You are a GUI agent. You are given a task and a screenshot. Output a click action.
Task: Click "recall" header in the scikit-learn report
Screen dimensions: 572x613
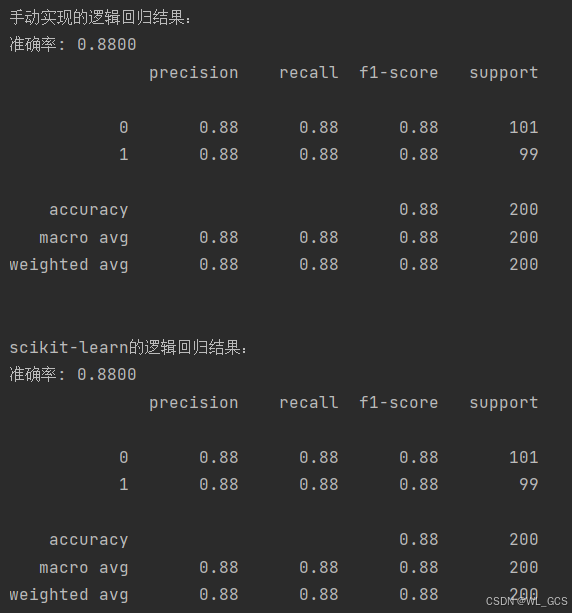[308, 403]
